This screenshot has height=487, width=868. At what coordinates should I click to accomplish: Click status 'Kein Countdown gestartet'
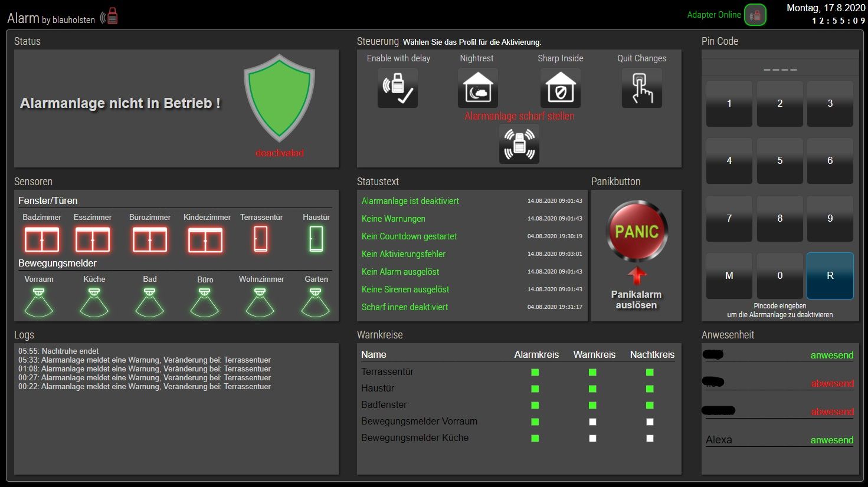coord(409,236)
